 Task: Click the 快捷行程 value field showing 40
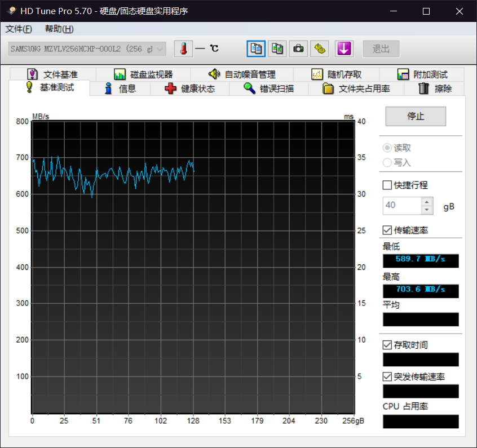[x=402, y=206]
